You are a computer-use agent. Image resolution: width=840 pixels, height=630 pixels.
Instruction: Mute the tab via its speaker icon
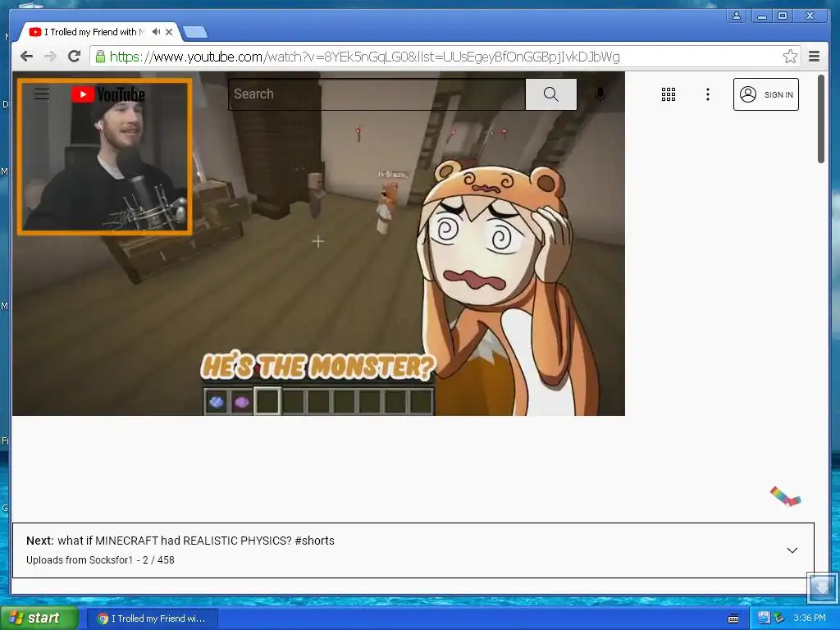[x=156, y=32]
